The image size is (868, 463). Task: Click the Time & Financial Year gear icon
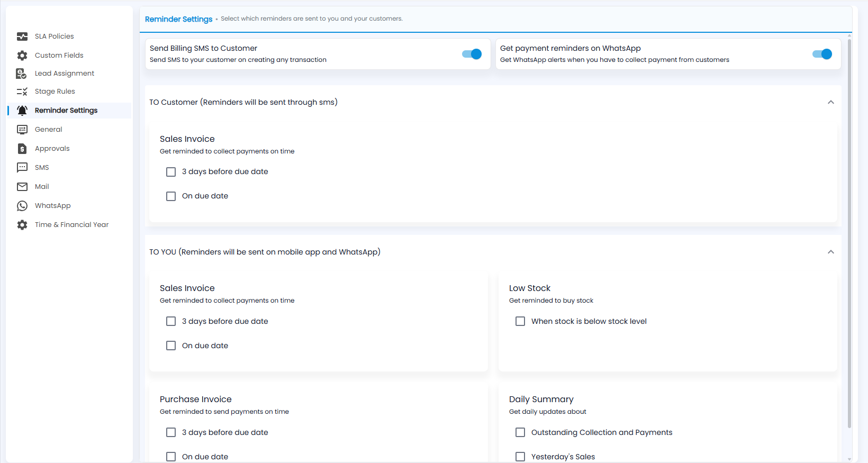click(22, 225)
